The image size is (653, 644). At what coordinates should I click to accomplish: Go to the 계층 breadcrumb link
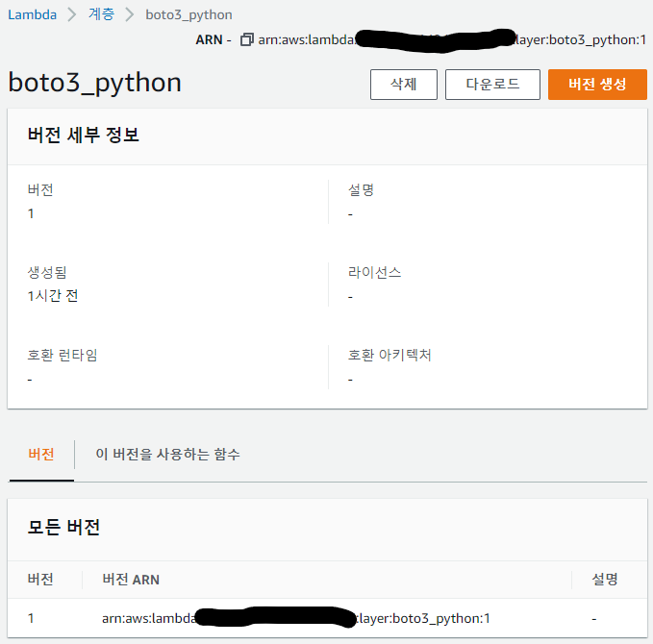tap(101, 14)
